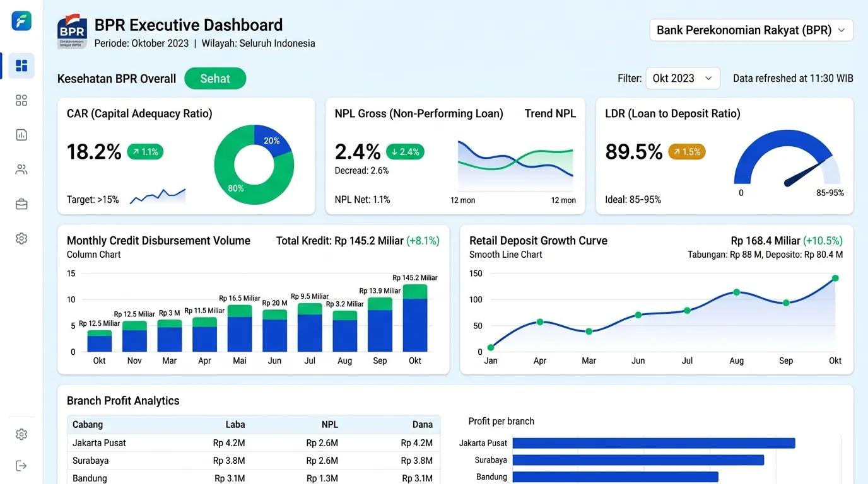
Task: Open the briefcase icon in sidebar
Action: coord(21,204)
